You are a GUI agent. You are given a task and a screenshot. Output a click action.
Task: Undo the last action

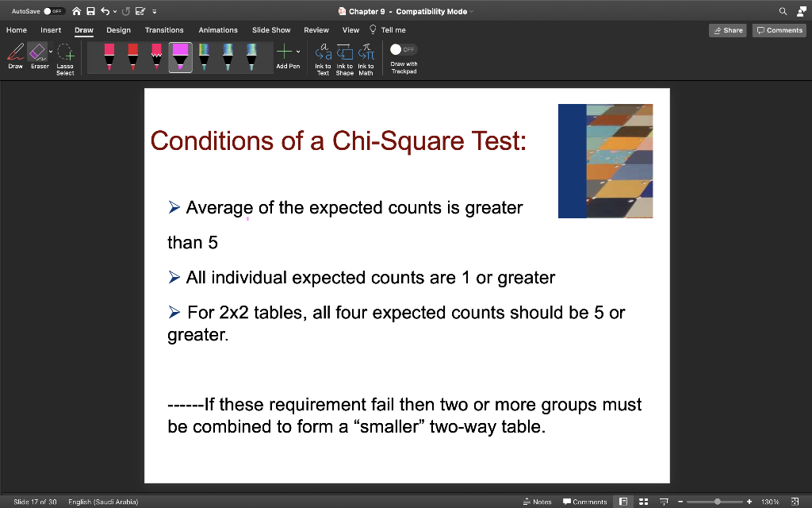(105, 11)
